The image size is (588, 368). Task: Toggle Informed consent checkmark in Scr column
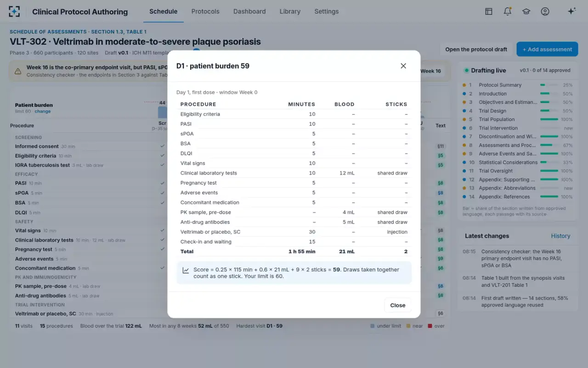[x=162, y=146]
